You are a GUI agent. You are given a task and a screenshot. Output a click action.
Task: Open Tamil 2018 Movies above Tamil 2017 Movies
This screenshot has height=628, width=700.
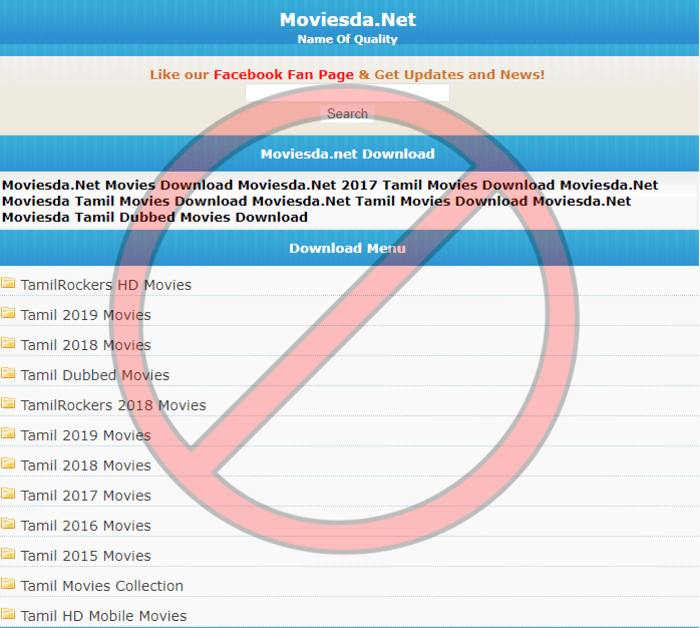click(x=86, y=465)
